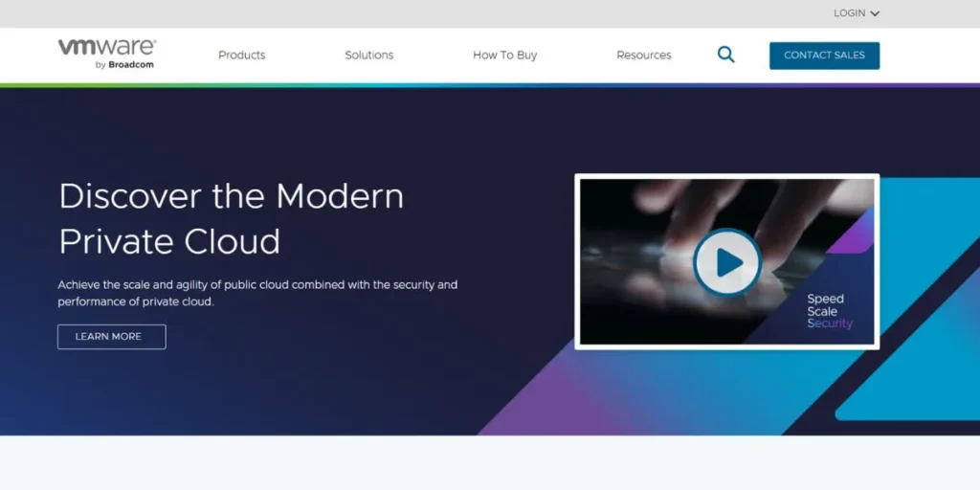Viewport: 980px width, 490px height.
Task: Open the Solutions menu
Action: pyautogui.click(x=368, y=56)
